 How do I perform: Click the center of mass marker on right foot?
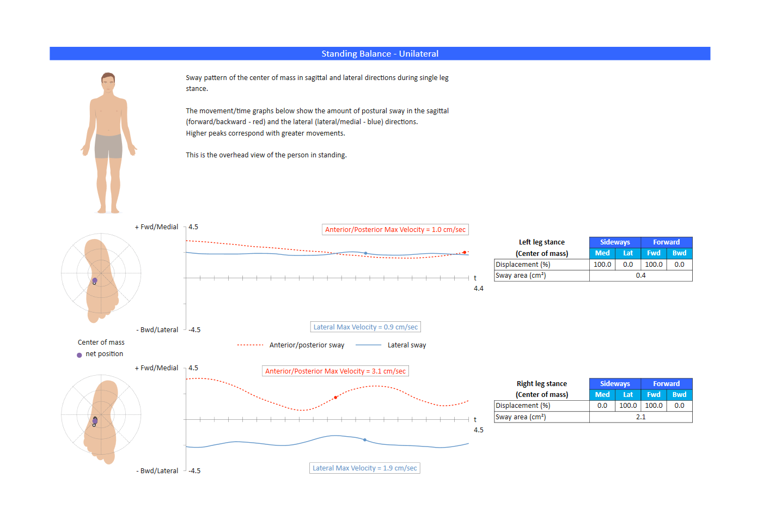click(94, 420)
